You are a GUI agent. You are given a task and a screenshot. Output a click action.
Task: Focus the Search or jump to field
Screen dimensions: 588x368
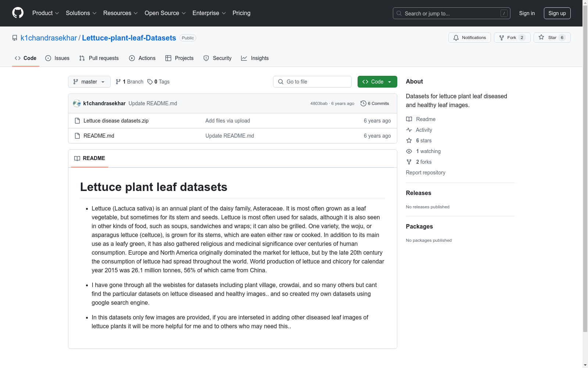click(x=451, y=13)
